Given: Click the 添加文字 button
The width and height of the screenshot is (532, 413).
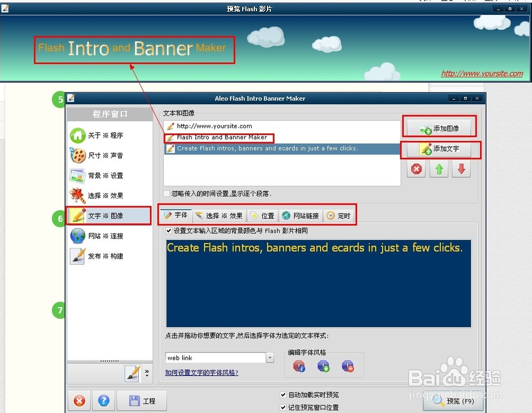Looking at the screenshot, I should click(439, 148).
